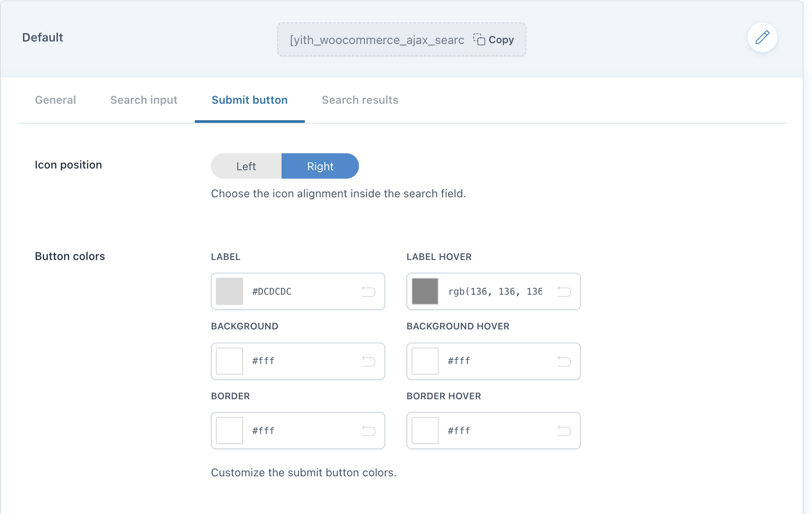This screenshot has width=812, height=514.
Task: Click 'Choose the icon alignment' description text
Action: (x=338, y=193)
